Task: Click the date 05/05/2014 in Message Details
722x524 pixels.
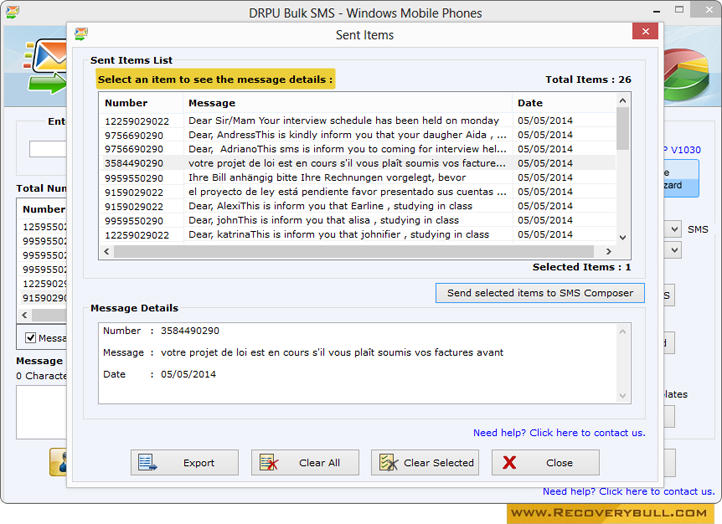Action: 188,374
